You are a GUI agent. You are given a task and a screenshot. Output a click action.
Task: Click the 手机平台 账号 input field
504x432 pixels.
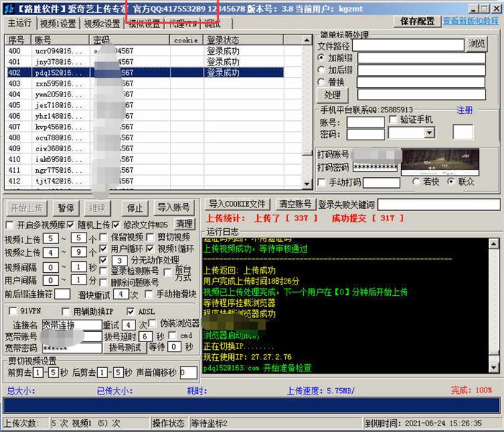point(366,122)
